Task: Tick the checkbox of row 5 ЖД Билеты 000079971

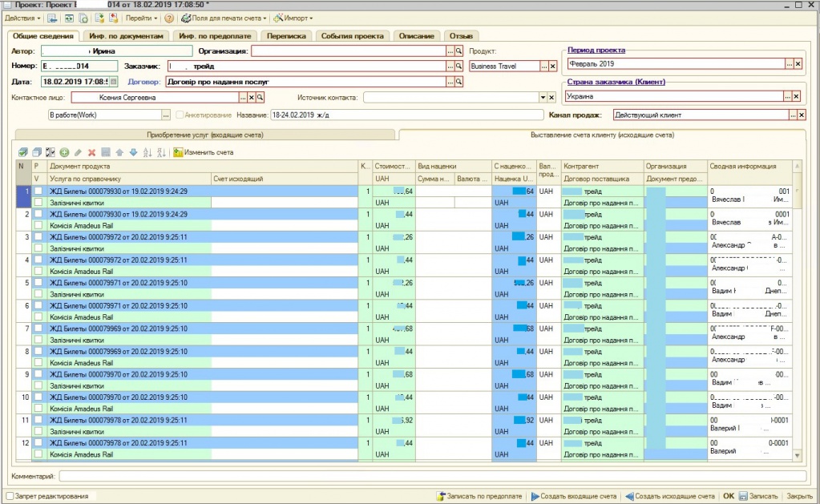Action: click(x=38, y=283)
